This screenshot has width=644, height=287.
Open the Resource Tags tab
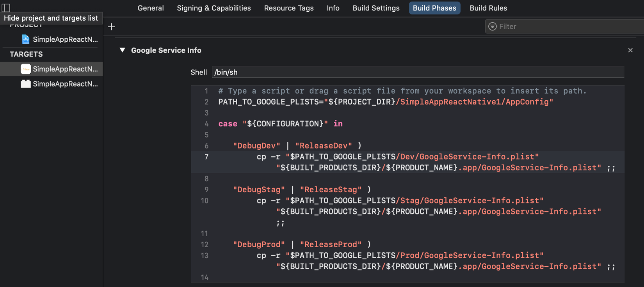pyautogui.click(x=289, y=8)
